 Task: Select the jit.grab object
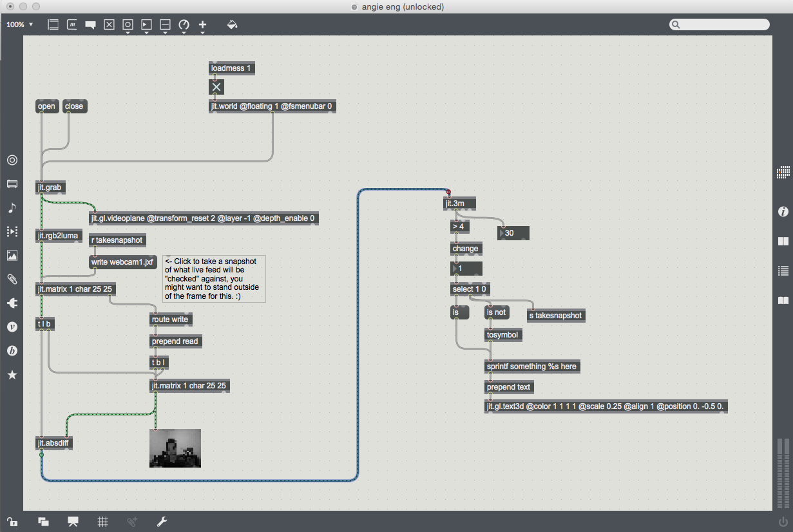51,187
